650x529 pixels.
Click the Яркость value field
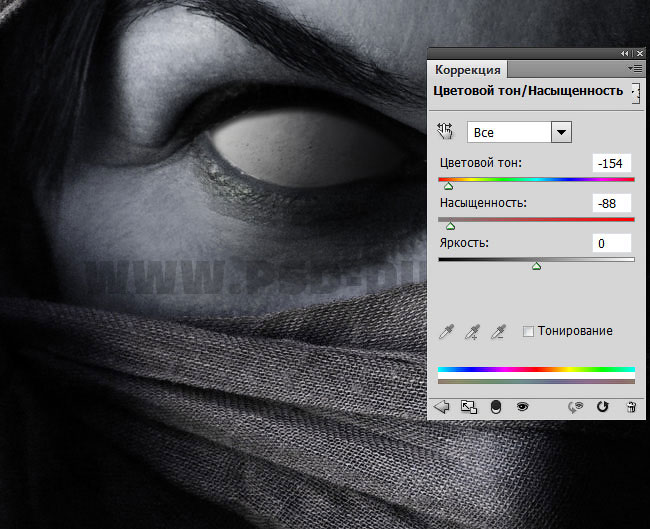pyautogui.click(x=611, y=243)
